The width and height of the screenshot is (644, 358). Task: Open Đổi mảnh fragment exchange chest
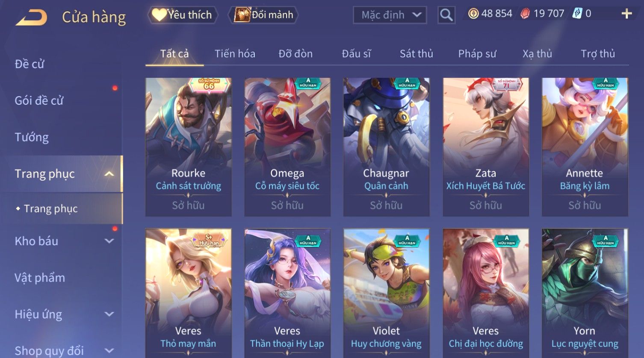pyautogui.click(x=263, y=15)
